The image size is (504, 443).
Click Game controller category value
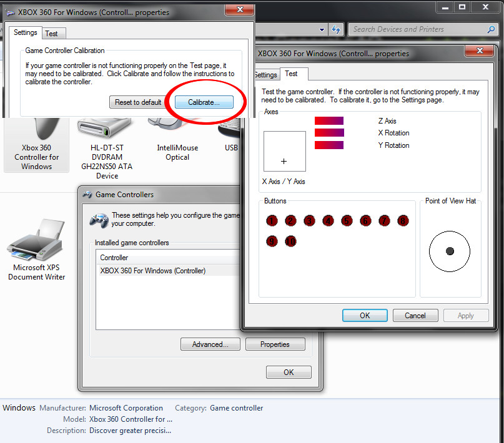pos(236,408)
